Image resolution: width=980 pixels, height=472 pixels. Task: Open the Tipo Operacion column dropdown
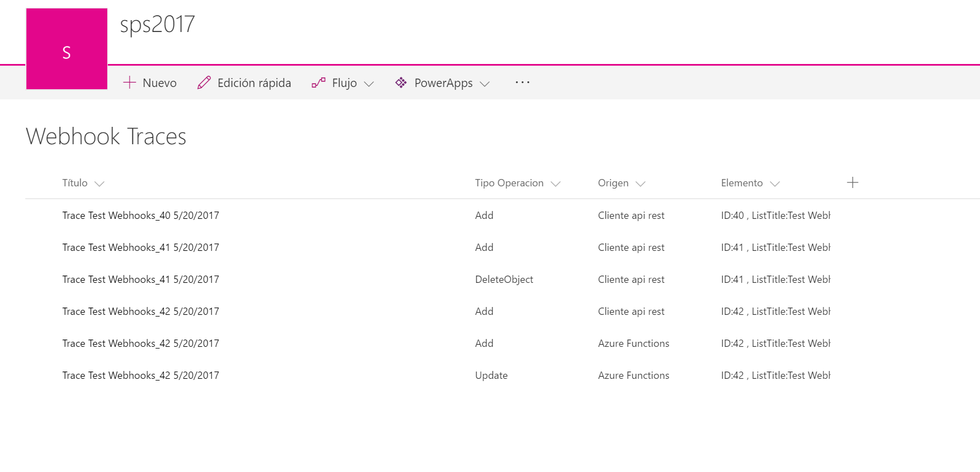click(555, 184)
